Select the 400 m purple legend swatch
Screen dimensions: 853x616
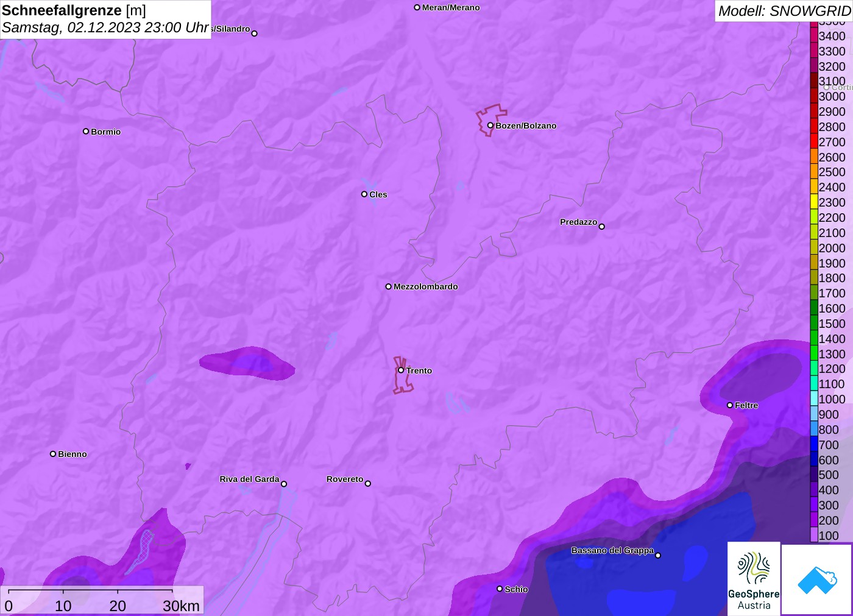click(814, 489)
